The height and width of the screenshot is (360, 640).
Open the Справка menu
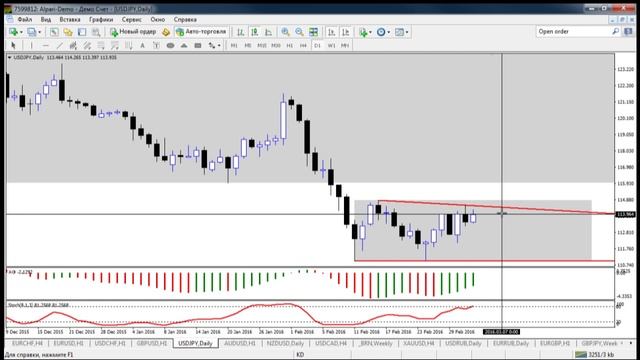pos(185,20)
